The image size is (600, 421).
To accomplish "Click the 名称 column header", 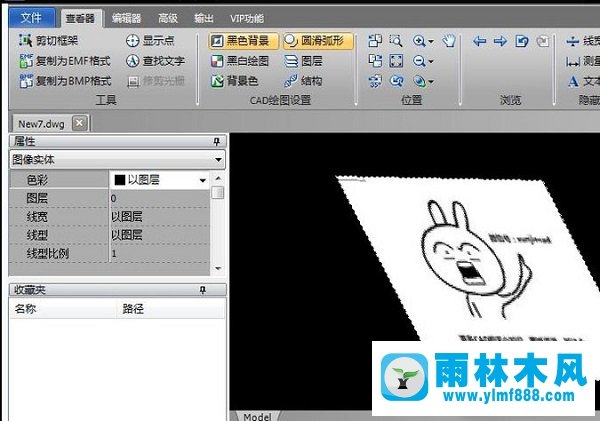I will (63, 309).
